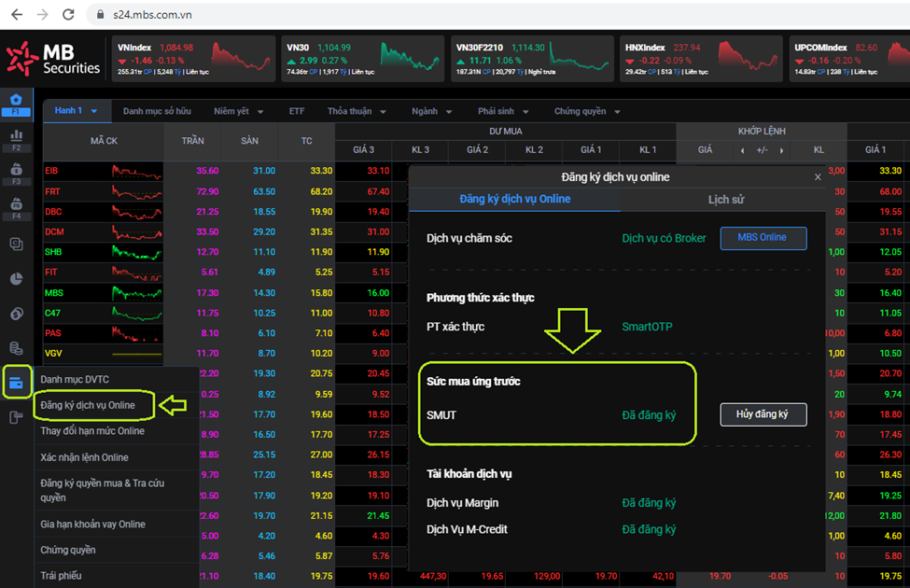
Task: Click the browser back arrow
Action: (17, 15)
